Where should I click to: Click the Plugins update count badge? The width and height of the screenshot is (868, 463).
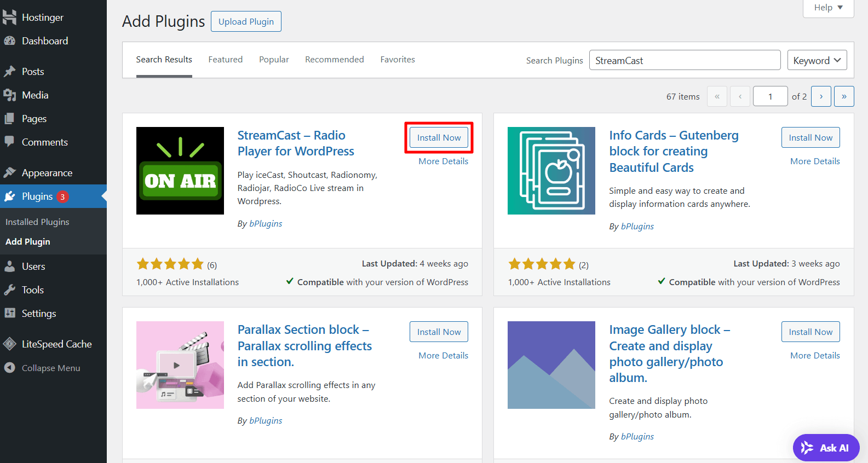point(62,197)
